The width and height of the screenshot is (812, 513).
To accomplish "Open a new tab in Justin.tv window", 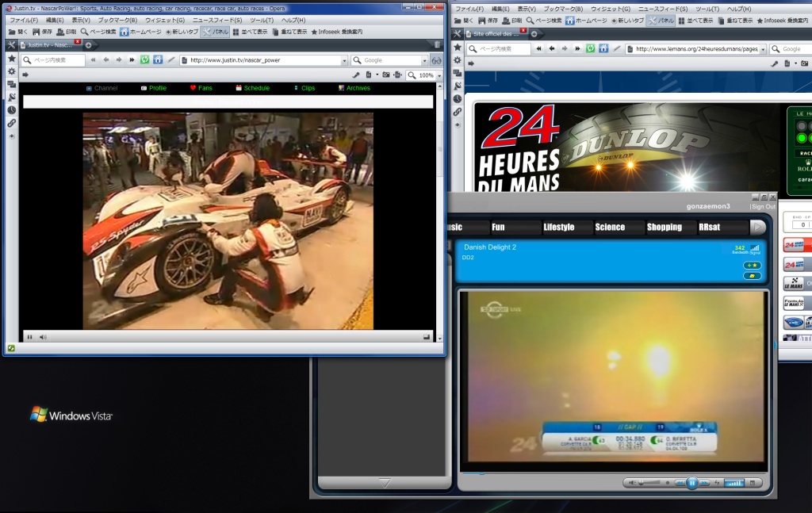I will click(x=89, y=45).
